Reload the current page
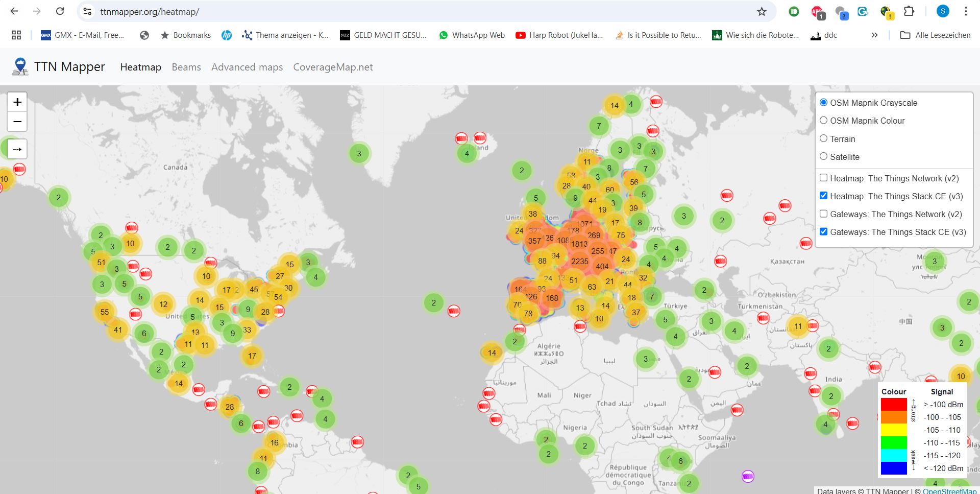Viewport: 980px width, 494px height. click(60, 11)
